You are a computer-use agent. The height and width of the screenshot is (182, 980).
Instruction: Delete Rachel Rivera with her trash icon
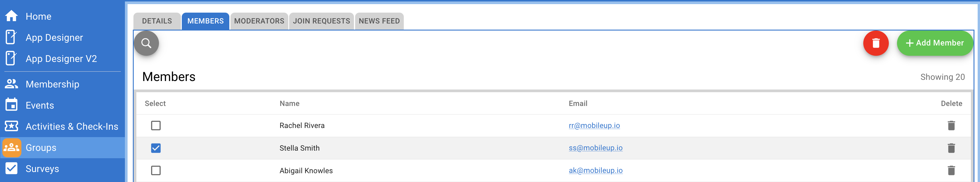pos(952,125)
